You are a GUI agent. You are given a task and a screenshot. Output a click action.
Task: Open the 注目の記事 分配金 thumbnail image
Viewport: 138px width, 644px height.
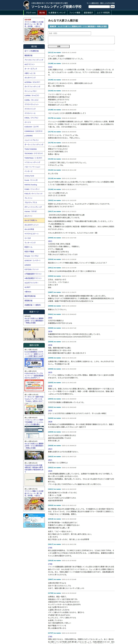34,34
